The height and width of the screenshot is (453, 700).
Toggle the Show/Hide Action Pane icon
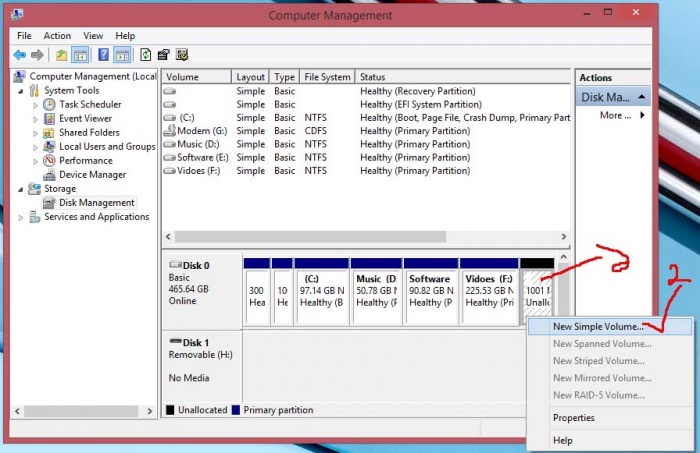[122, 55]
